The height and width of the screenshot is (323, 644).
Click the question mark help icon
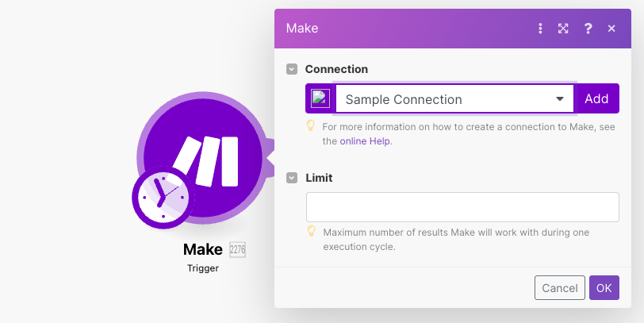coord(588,29)
